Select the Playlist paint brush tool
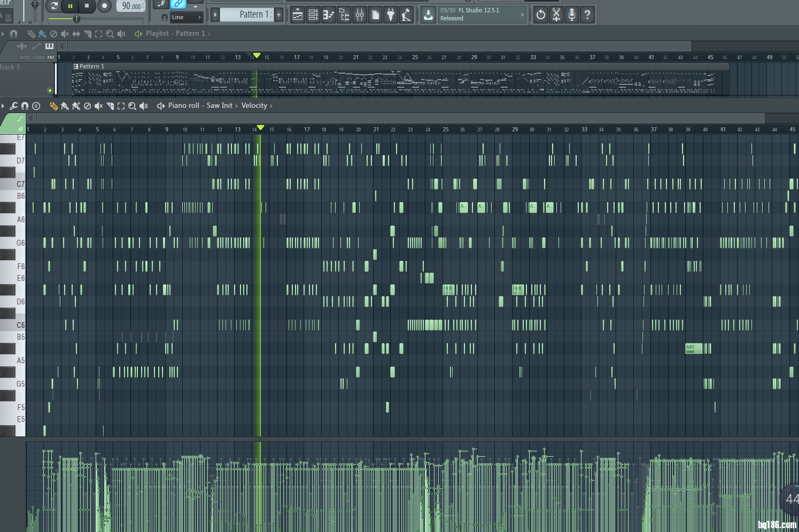 point(42,34)
